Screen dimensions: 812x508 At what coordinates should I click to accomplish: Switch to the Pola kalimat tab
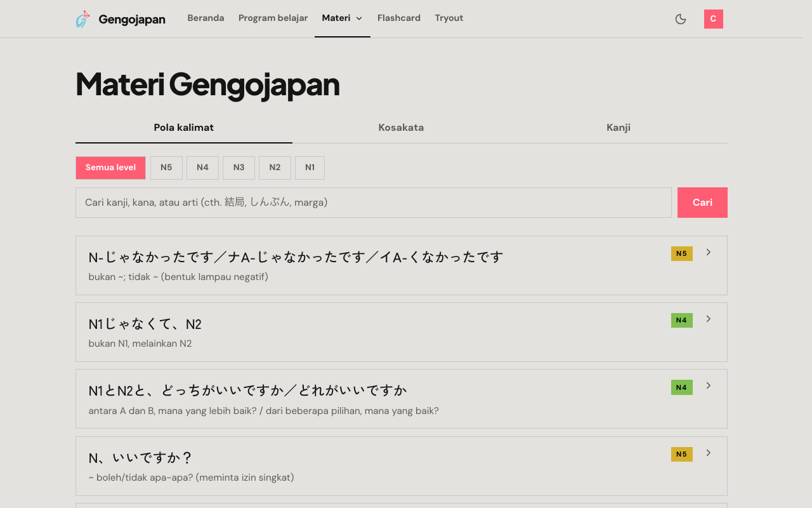click(x=184, y=128)
